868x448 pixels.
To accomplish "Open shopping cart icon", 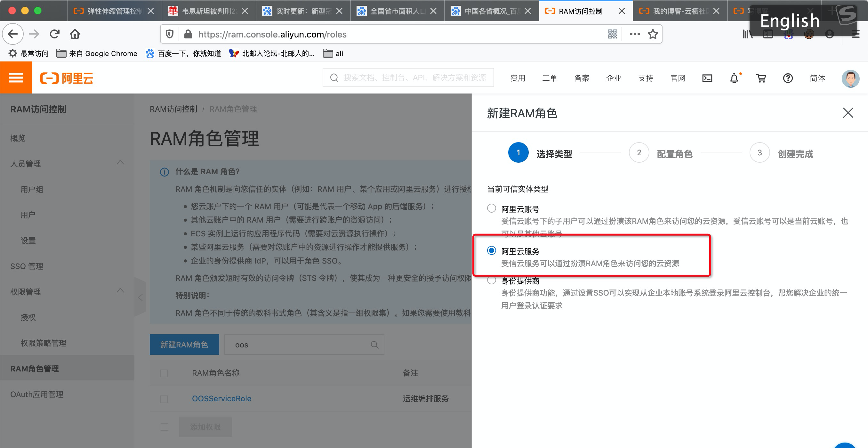I will pos(761,78).
